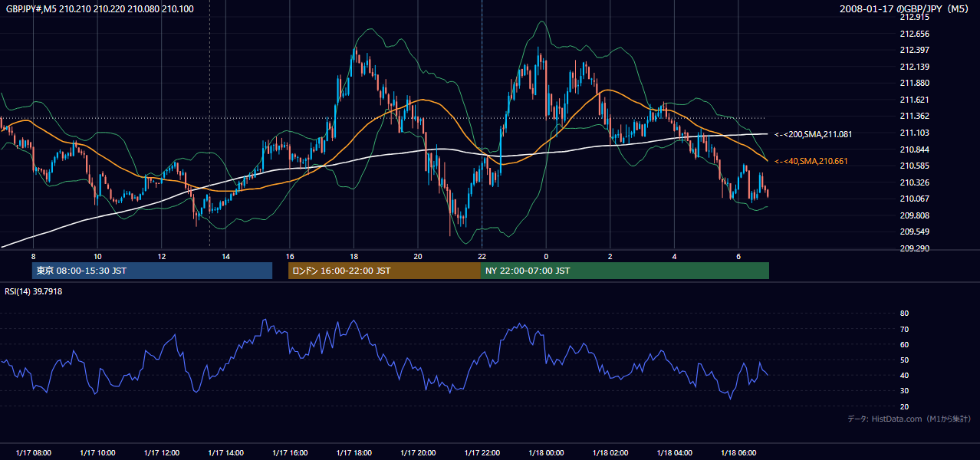Click price axis value 212.656
Viewport: 980px width, 460px height.
915,34
